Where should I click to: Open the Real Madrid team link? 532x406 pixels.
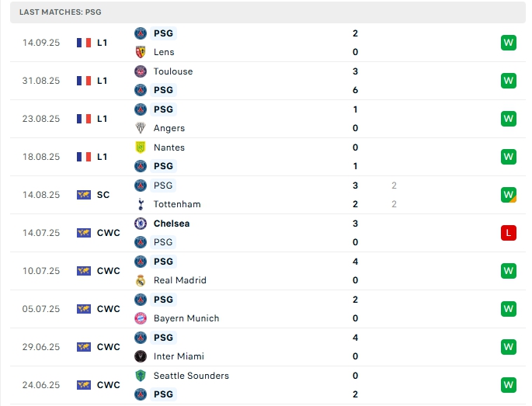click(x=179, y=280)
